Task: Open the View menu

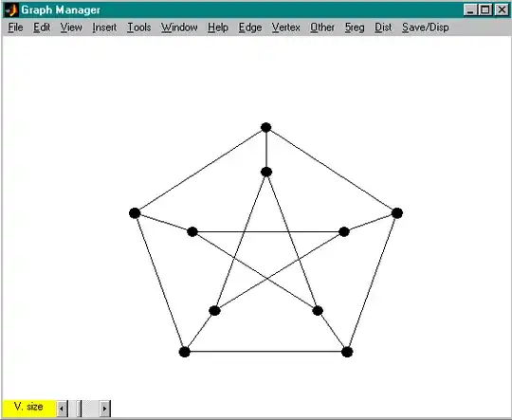Action: (71, 27)
